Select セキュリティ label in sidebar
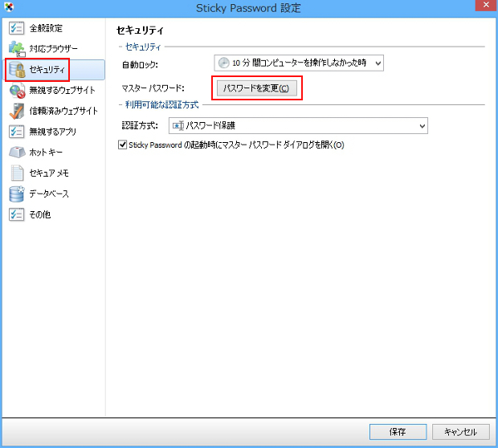Screen dimensions: 498x448 point(47,70)
